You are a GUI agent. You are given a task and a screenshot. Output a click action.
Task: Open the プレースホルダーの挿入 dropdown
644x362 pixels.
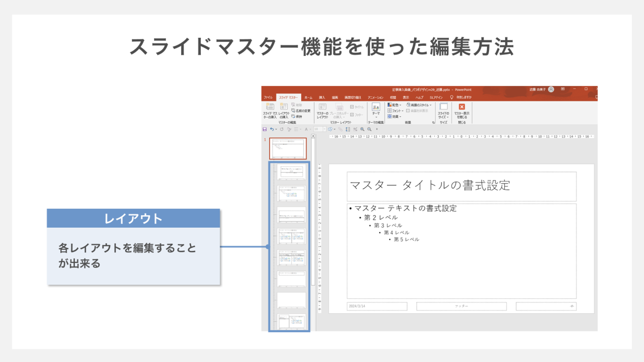[x=339, y=112]
